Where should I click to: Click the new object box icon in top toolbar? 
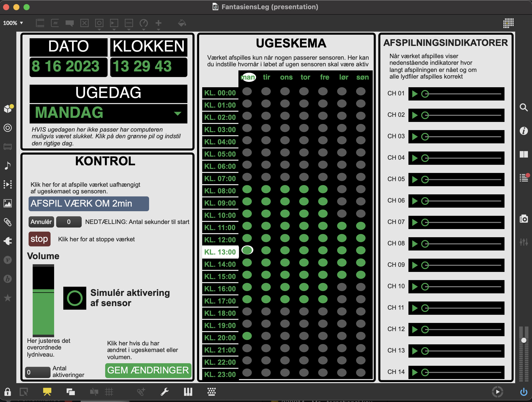(x=40, y=23)
